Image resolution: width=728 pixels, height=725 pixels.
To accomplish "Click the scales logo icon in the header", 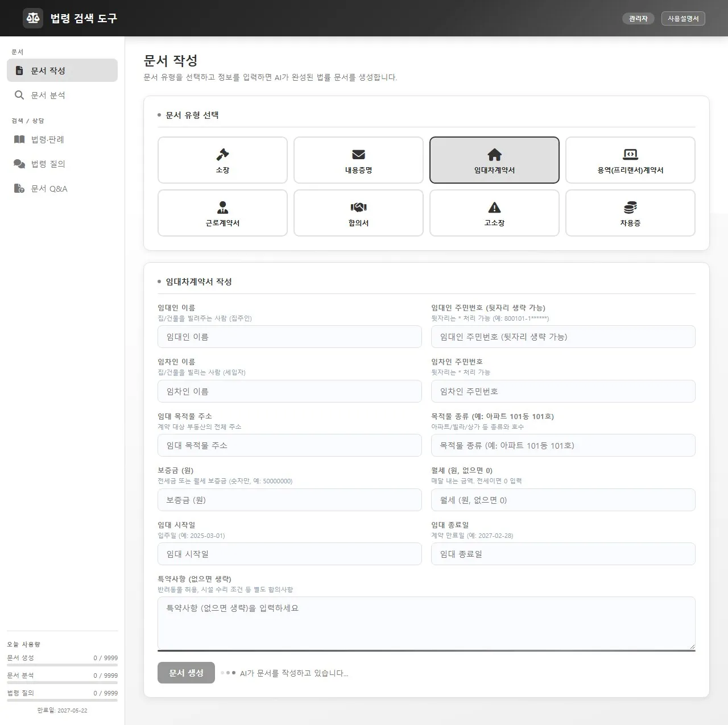I will click(x=33, y=18).
